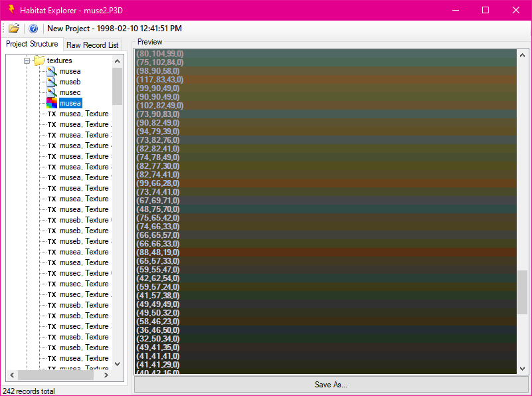Click palette entry (82,77,30,0)

coord(325,166)
